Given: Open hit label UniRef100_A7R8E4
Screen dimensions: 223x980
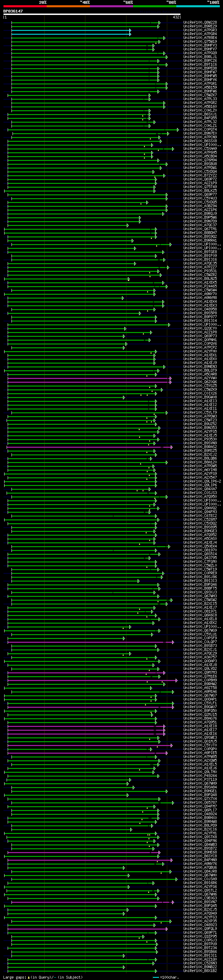Looking at the screenshot, I should [x=200, y=38].
